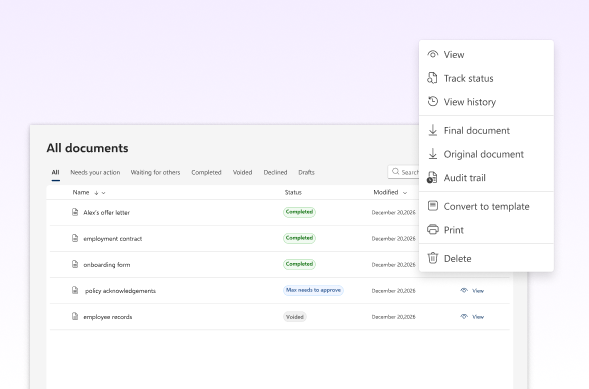Switch to Waiting for others tab
Viewport: 589px width, 389px height.
(x=156, y=172)
